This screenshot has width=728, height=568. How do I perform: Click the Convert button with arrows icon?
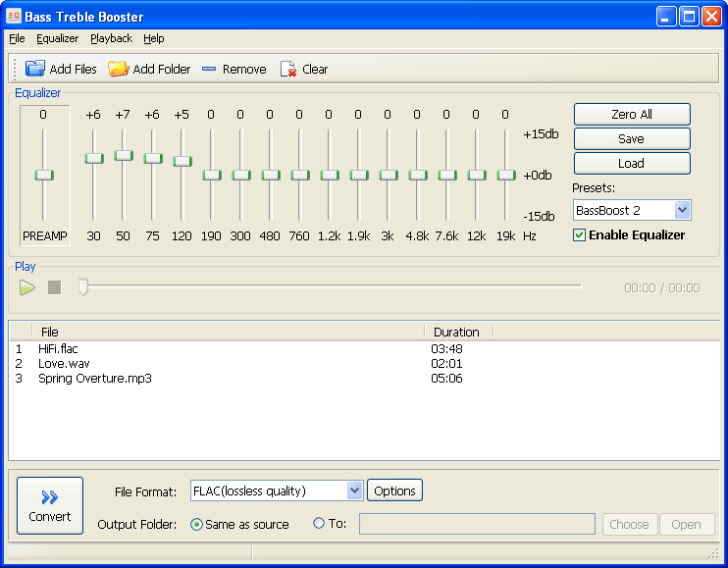tap(50, 505)
